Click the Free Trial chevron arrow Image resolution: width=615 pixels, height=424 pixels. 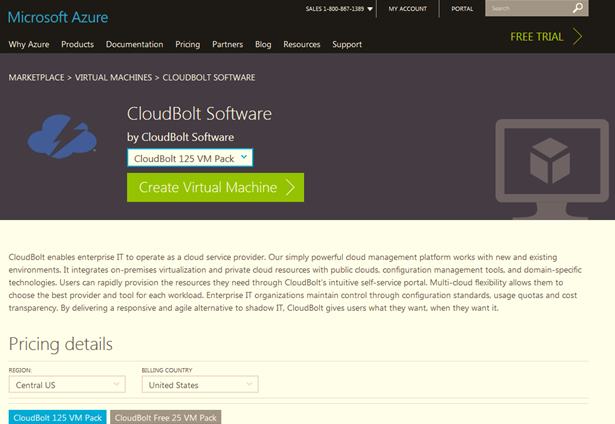577,36
